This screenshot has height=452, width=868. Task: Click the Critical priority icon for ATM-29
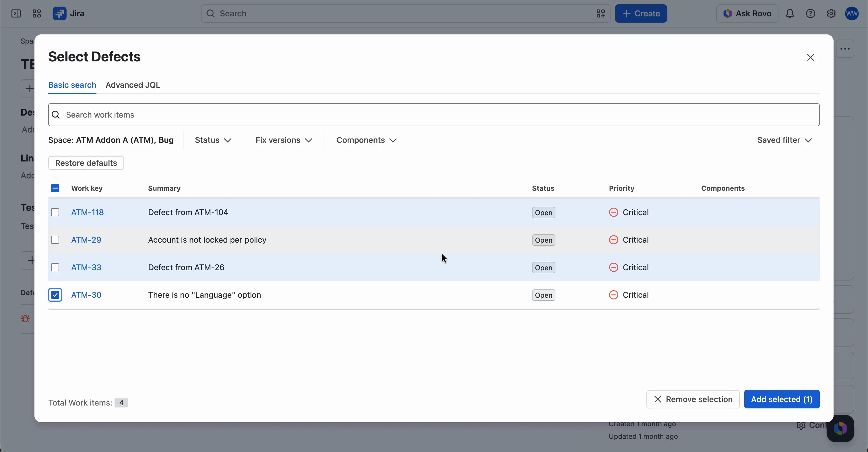(x=614, y=240)
